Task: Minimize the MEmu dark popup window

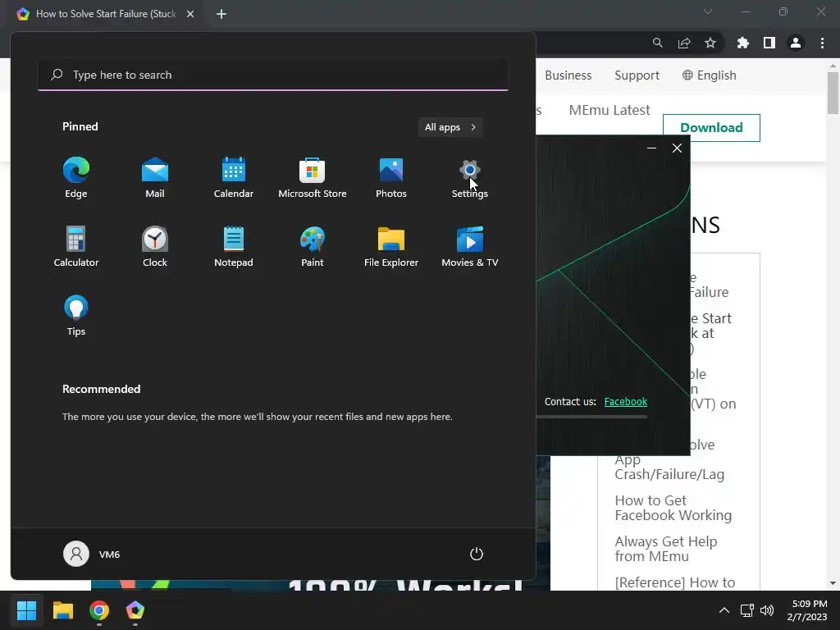Action: pos(651,148)
